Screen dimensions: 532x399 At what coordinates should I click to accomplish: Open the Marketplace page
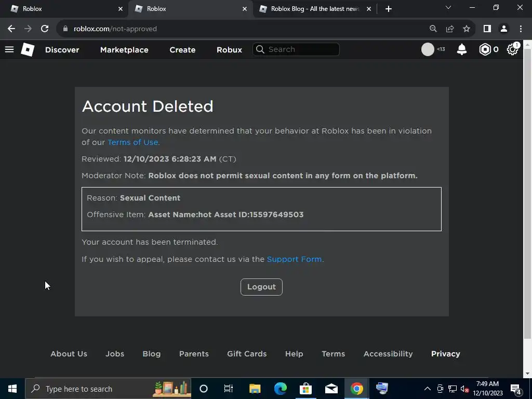click(x=124, y=50)
